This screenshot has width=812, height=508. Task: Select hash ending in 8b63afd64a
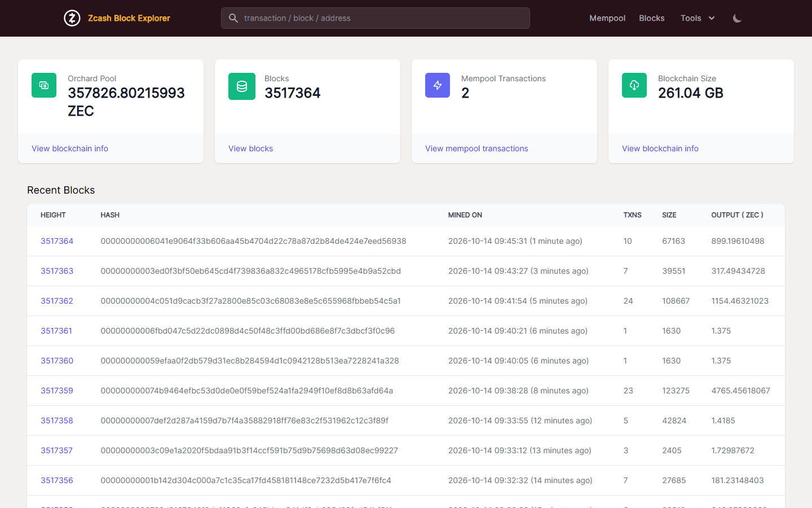coord(247,391)
